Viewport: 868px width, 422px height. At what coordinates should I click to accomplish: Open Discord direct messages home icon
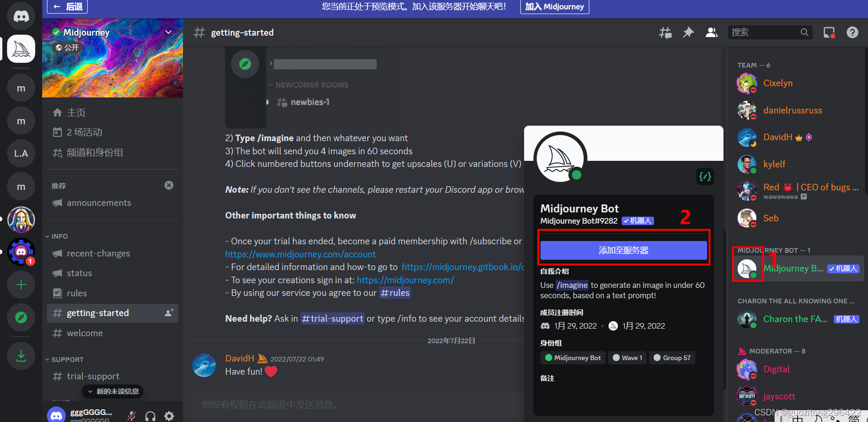(21, 16)
